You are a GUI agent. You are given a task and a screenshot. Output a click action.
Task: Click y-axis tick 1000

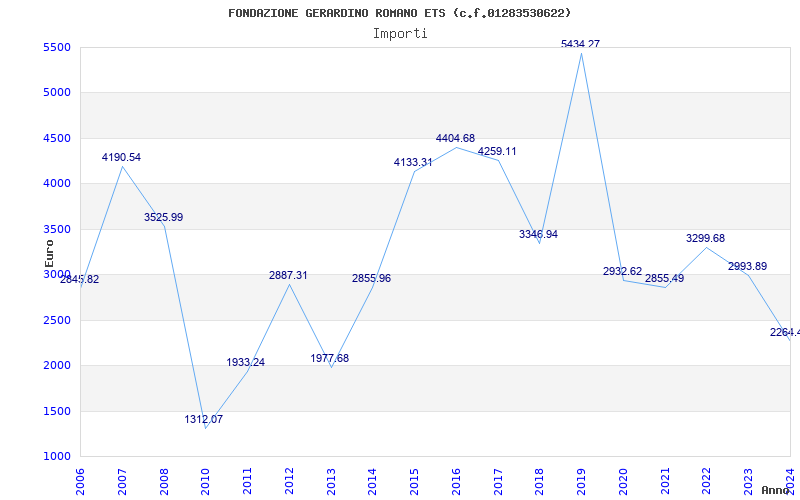click(x=57, y=457)
